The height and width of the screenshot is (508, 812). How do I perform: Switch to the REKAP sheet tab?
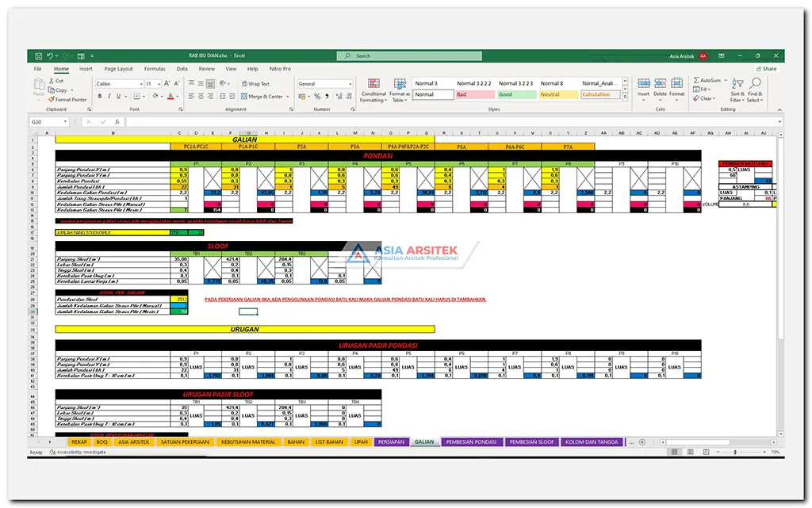click(x=79, y=442)
